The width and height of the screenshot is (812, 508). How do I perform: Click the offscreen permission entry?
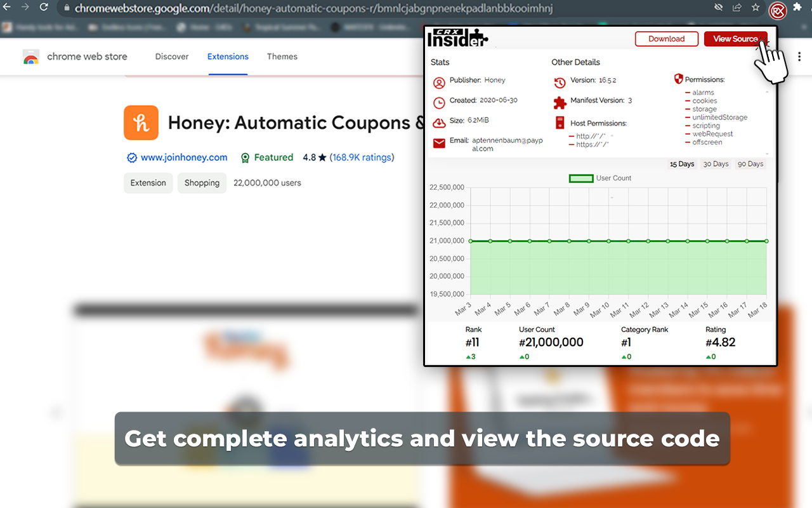click(707, 142)
